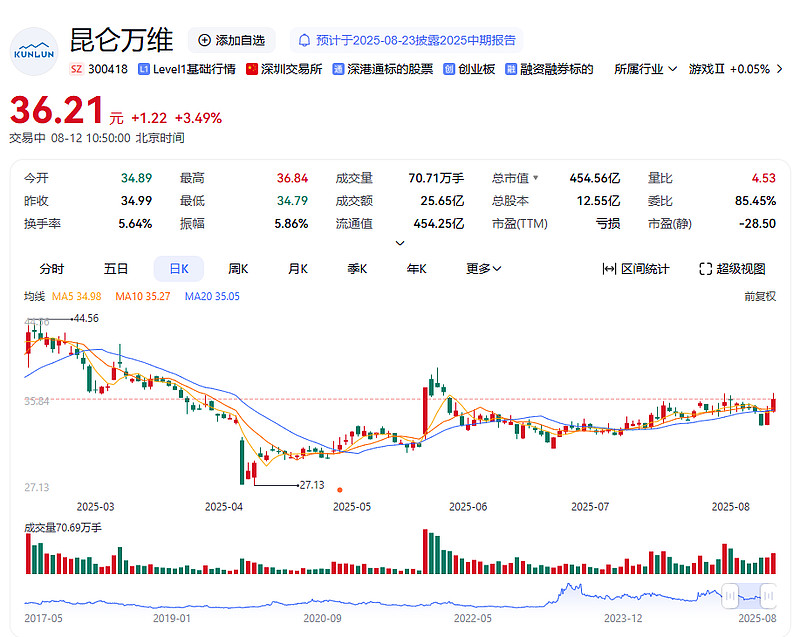800x637 pixels.
Task: Click the 换手率 value 5.64%
Action: click(135, 224)
